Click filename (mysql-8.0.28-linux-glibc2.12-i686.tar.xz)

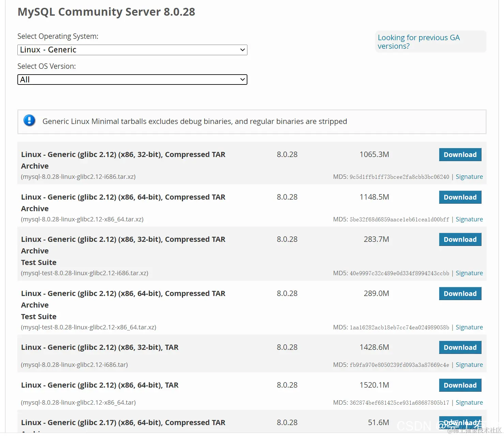[x=78, y=177]
